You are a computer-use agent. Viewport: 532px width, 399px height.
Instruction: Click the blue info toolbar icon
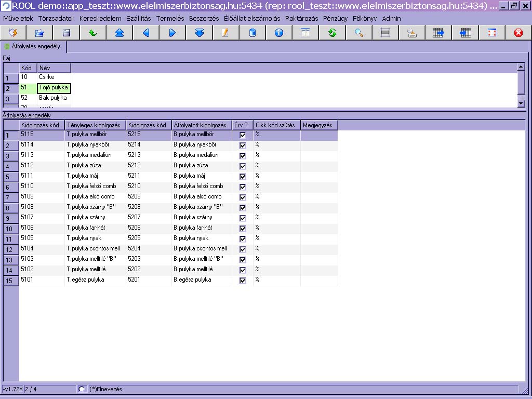[x=279, y=33]
